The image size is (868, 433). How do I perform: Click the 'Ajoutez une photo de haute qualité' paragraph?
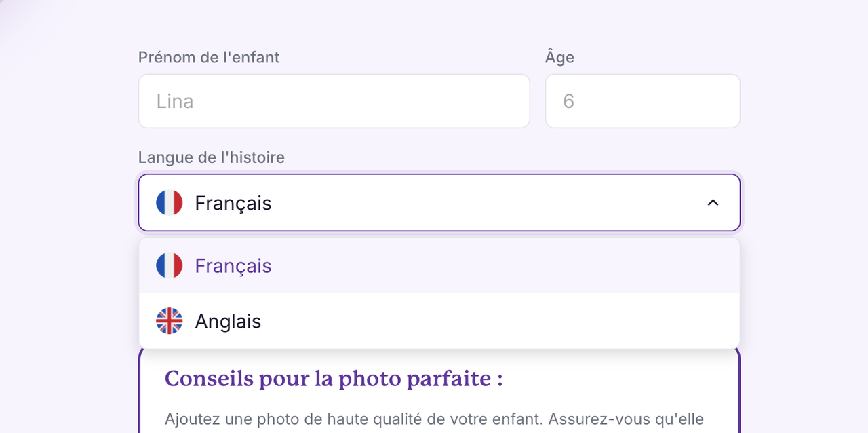(434, 419)
